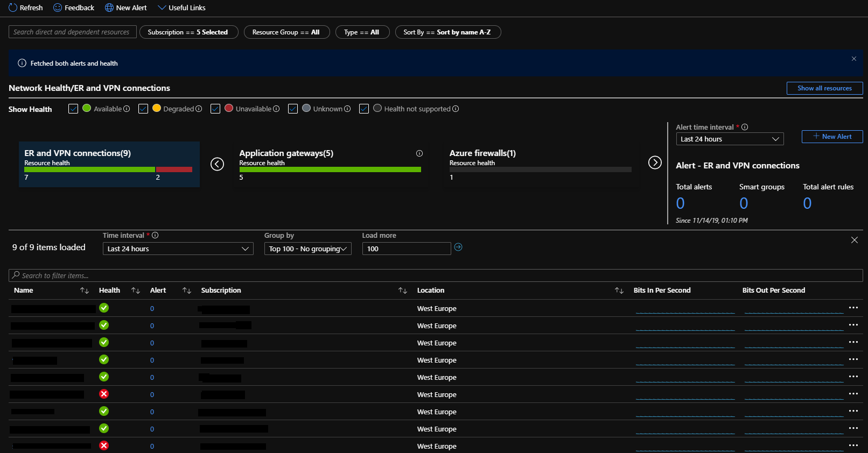Expand the Useful Links menu
The width and height of the screenshot is (868, 453).
coord(181,8)
